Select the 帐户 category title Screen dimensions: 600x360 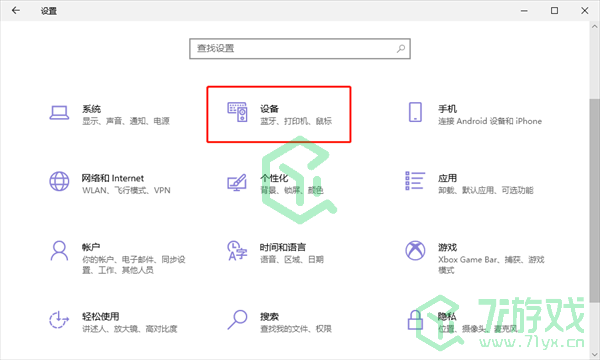(91, 248)
